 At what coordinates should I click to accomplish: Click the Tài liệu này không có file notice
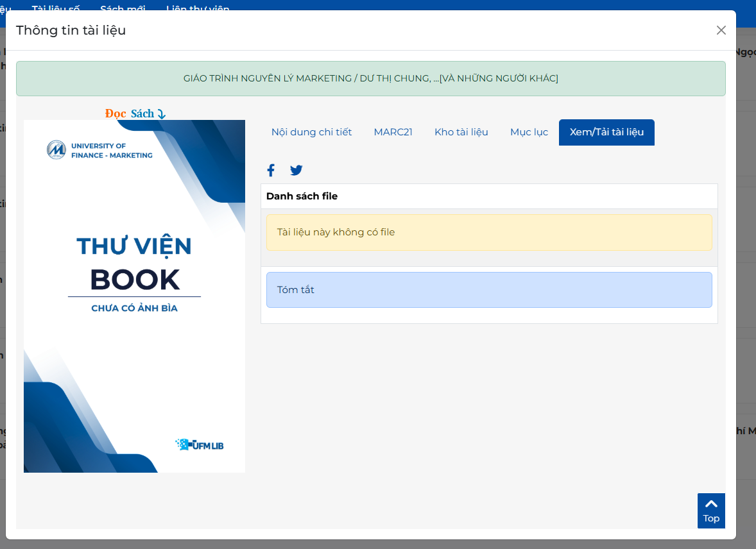(x=489, y=232)
